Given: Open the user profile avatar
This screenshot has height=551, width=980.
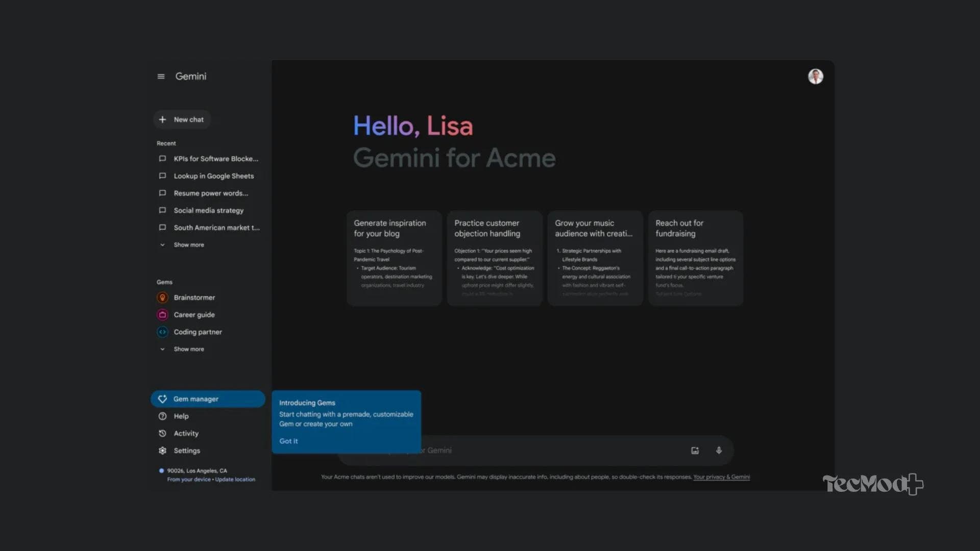Looking at the screenshot, I should 815,77.
